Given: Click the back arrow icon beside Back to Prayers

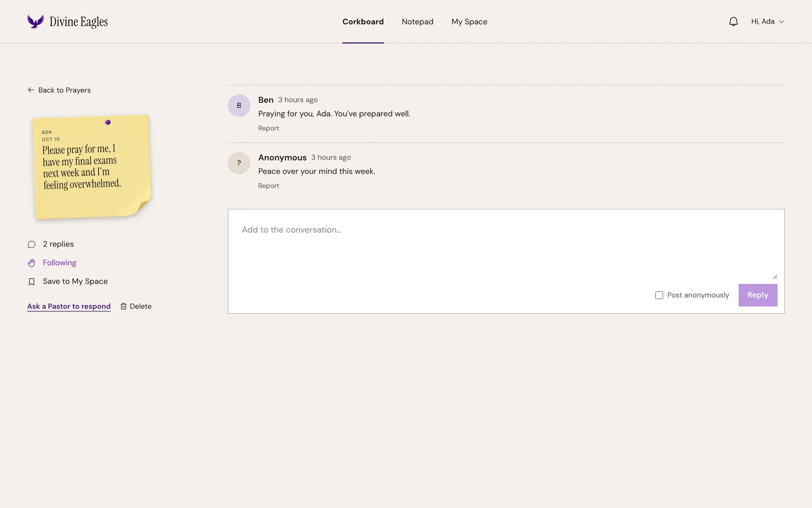Looking at the screenshot, I should [x=31, y=90].
